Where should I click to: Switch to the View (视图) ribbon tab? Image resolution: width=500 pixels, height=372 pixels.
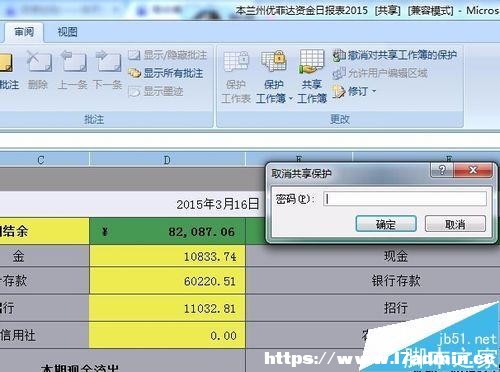[x=67, y=32]
